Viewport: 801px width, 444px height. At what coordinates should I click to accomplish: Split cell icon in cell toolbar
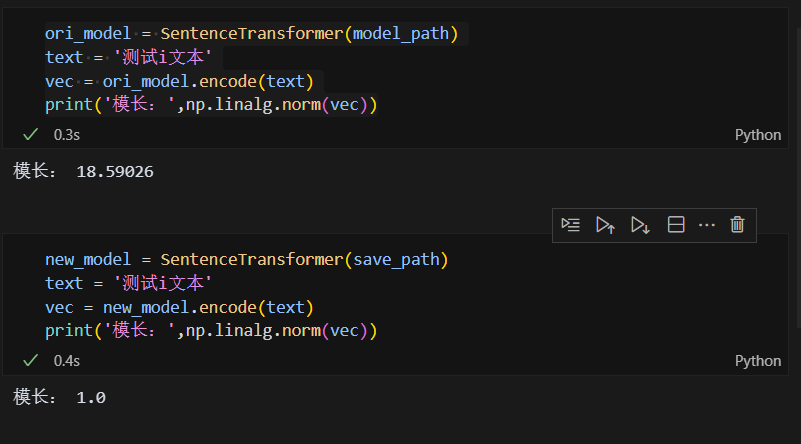coord(676,225)
